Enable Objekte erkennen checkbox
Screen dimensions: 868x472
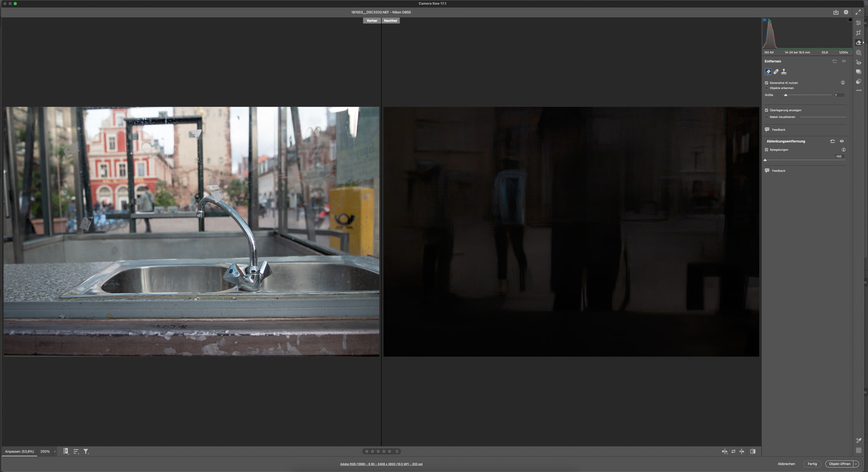point(766,88)
